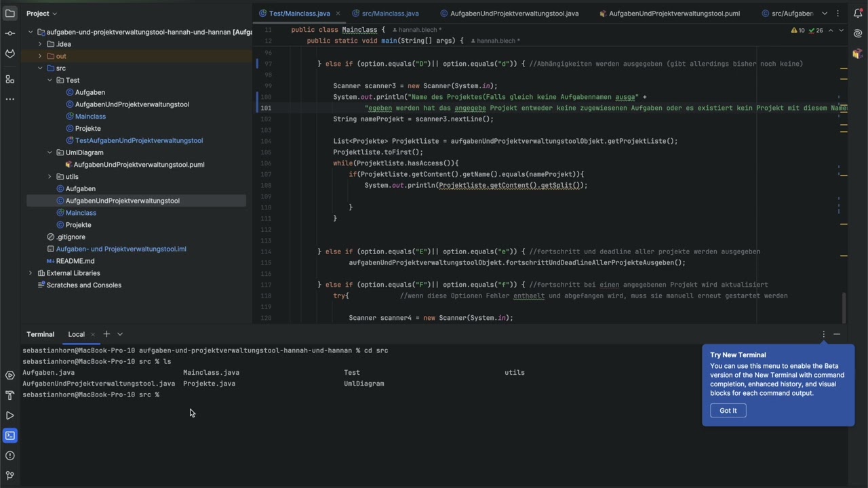868x488 pixels.
Task: Show hidden editor tabs chevron
Action: [825, 14]
